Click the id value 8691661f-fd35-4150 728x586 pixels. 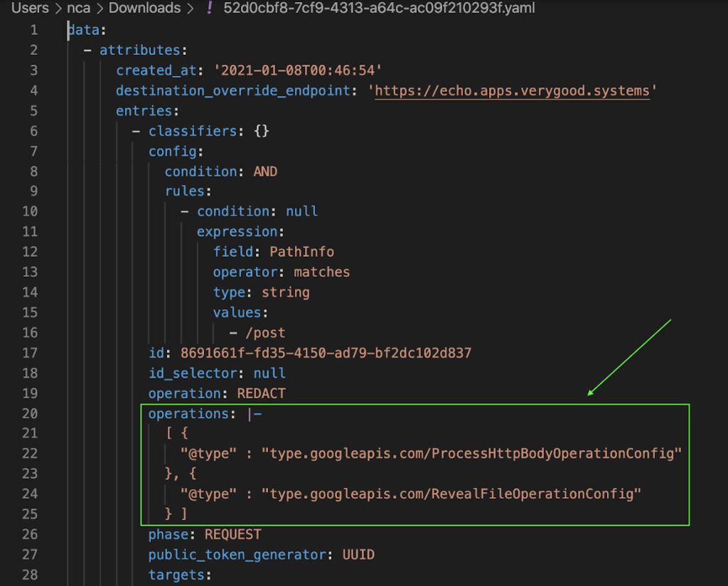326,353
